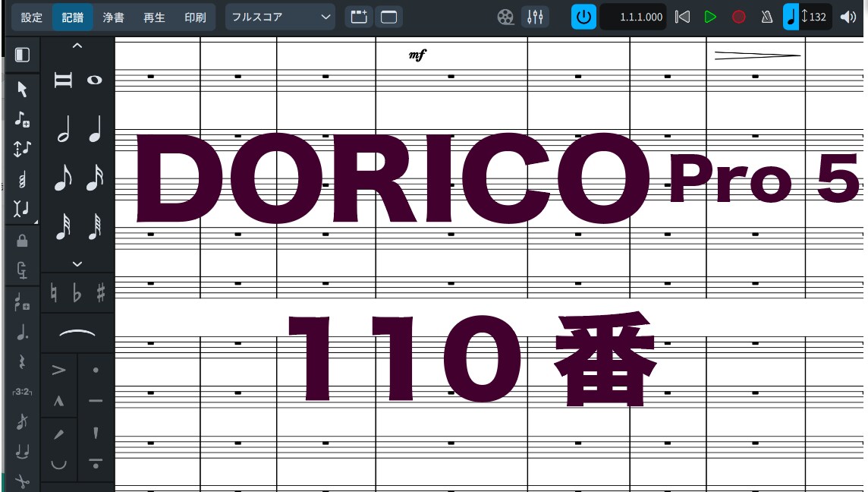
Task: Toggle the blue quarter-note tempo mode button
Action: (791, 17)
